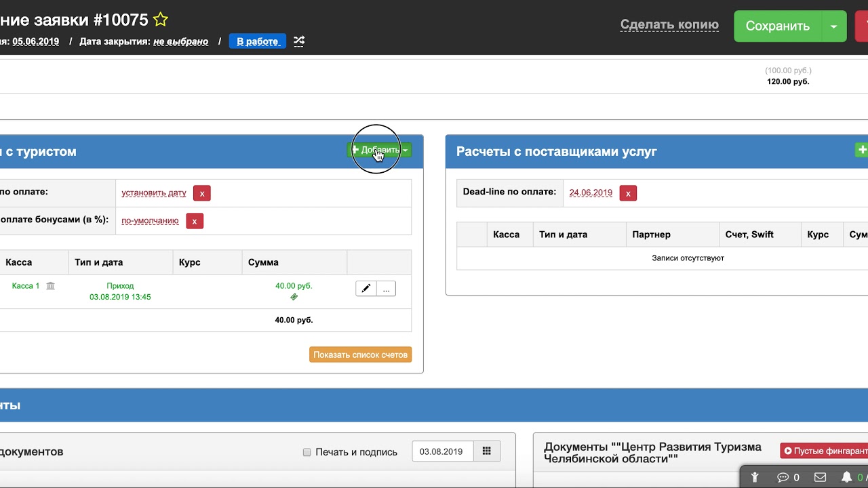Click 120.00 руб. total text

(788, 81)
